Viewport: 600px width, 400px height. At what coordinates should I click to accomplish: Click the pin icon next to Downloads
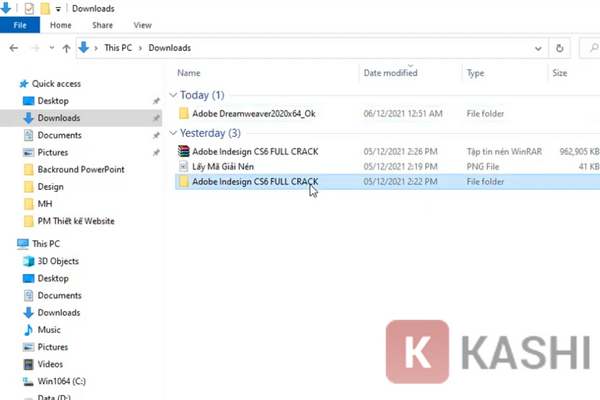tap(156, 118)
